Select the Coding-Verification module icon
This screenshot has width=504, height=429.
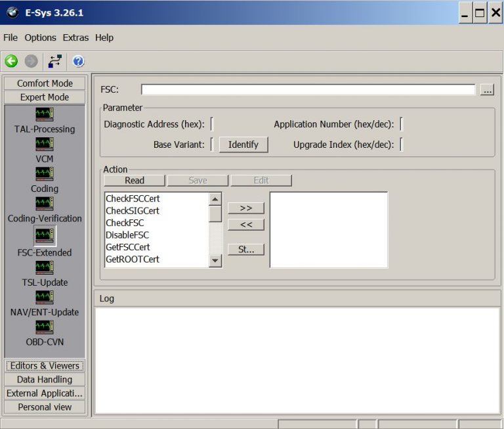click(x=45, y=204)
